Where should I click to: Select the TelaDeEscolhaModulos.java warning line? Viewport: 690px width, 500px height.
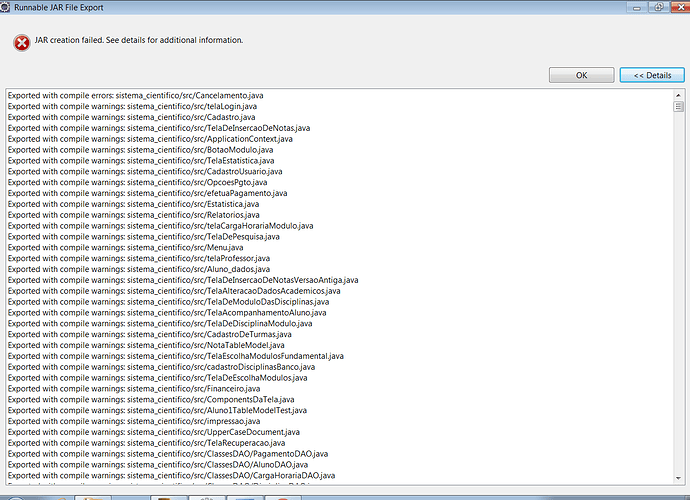click(158, 378)
